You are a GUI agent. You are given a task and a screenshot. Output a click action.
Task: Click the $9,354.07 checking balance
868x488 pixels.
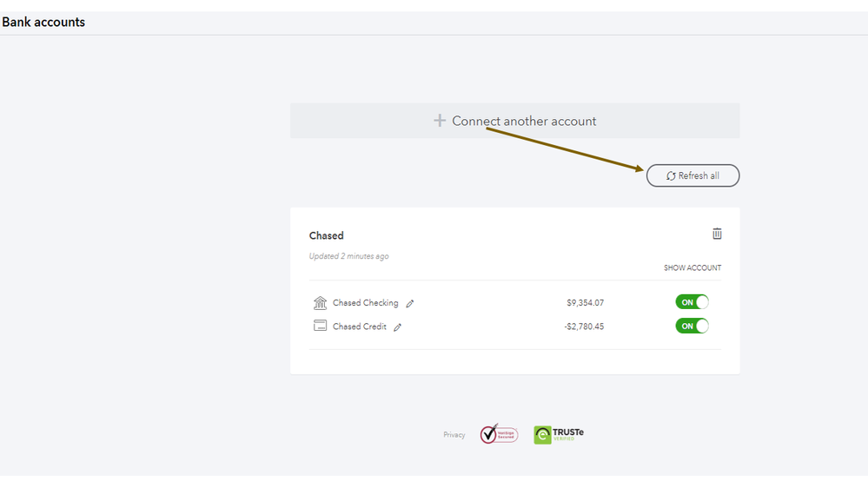(584, 303)
